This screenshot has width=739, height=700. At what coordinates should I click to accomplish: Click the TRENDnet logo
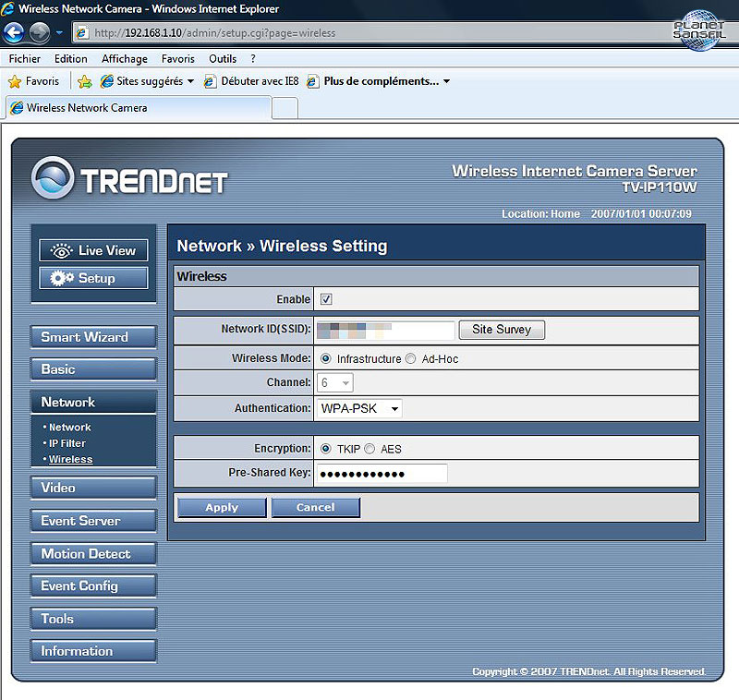129,179
